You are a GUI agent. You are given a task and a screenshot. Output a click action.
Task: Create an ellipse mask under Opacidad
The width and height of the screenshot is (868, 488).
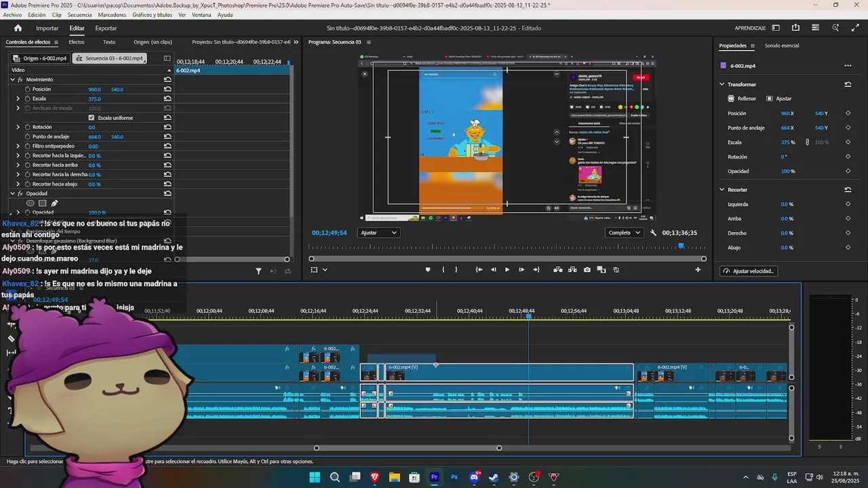(30, 203)
